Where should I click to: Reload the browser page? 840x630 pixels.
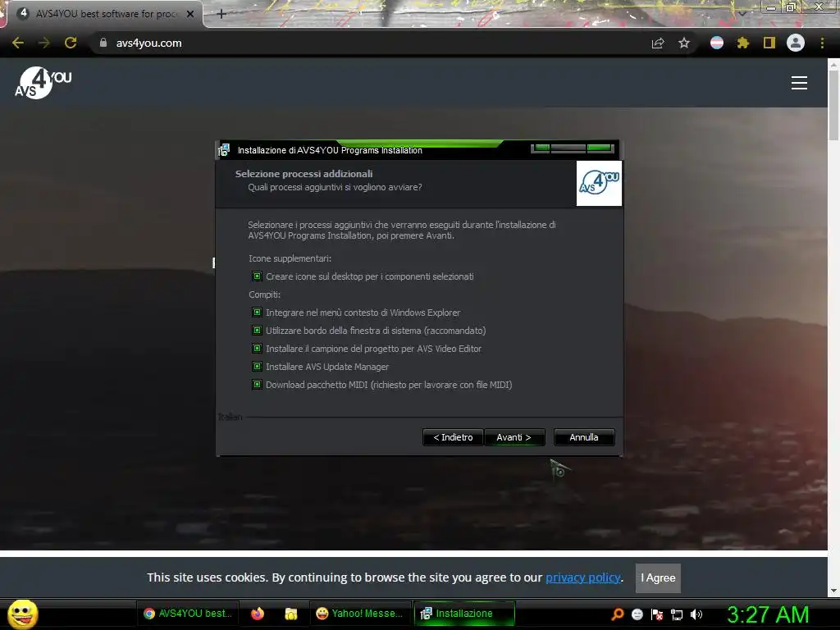(71, 43)
